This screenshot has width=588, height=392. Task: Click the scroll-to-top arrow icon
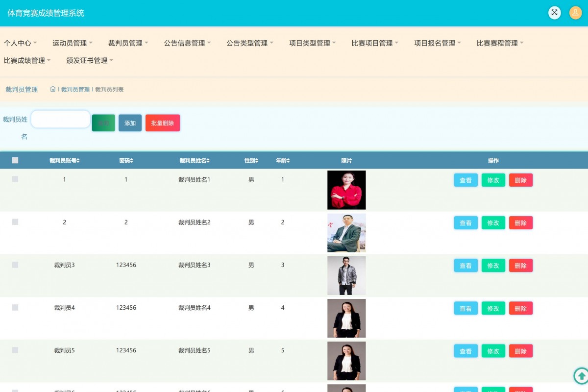tap(581, 376)
